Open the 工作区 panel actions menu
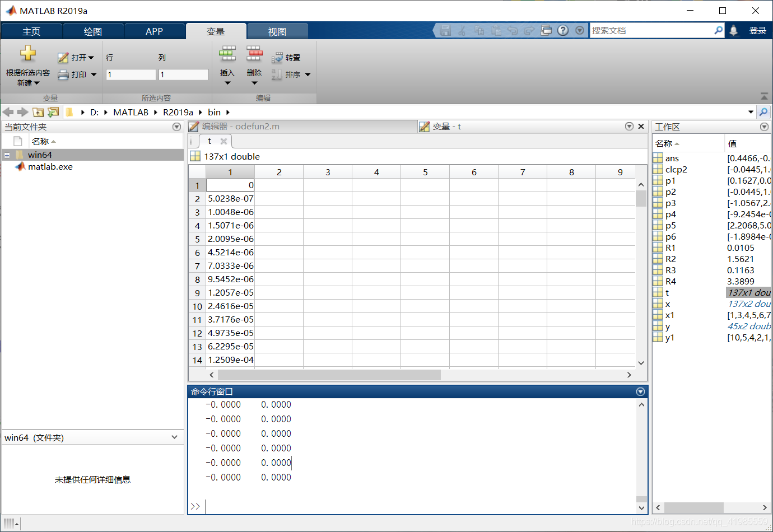Viewport: 773px width, 532px height. pyautogui.click(x=764, y=127)
